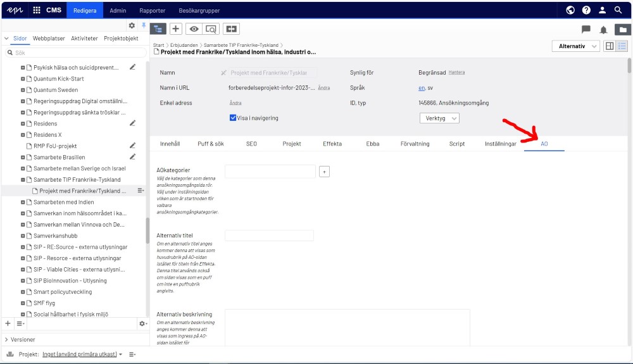The width and height of the screenshot is (633, 364).
Task: Open the user profile icon
Action: [602, 10]
